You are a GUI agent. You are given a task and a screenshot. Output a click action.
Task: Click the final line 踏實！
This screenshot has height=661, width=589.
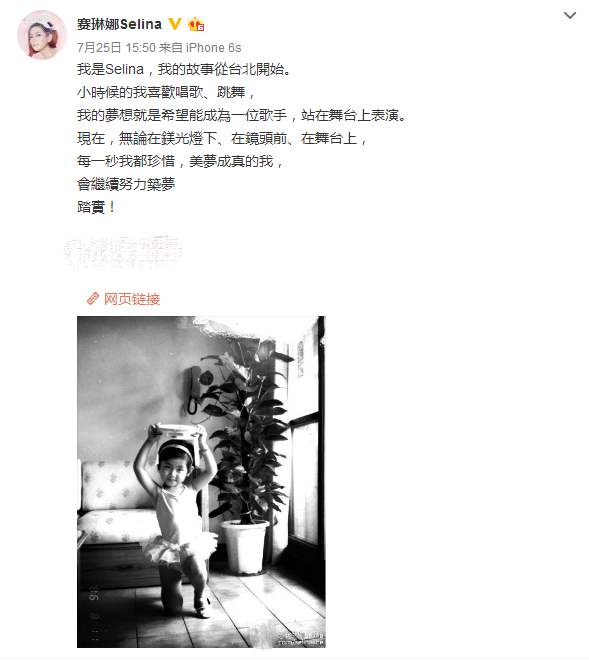[96, 207]
